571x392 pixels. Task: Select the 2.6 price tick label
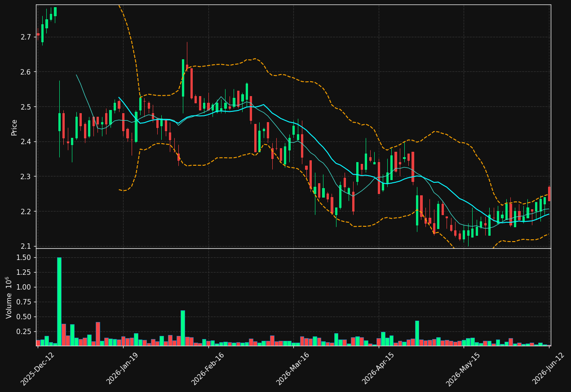[x=26, y=72]
